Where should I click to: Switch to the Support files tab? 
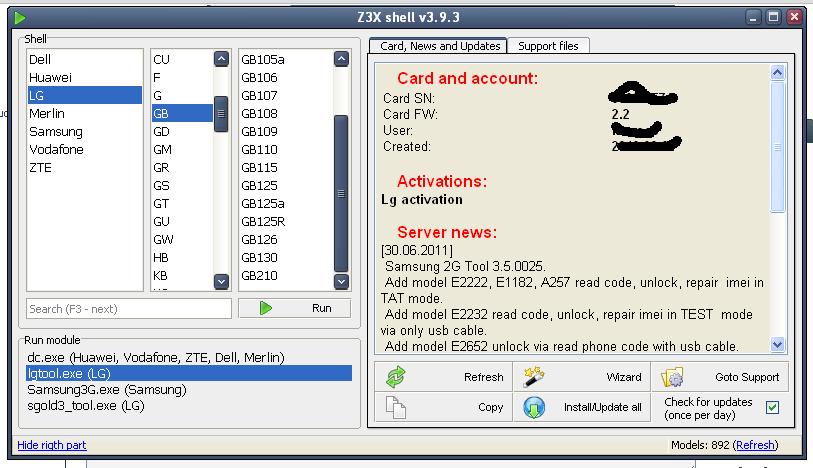[548, 46]
